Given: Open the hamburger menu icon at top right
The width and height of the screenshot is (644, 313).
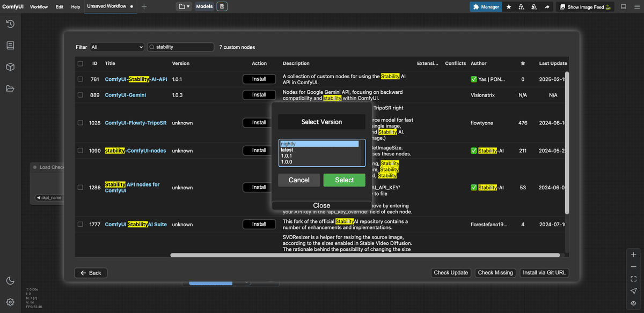Looking at the screenshot, I should 636,7.
